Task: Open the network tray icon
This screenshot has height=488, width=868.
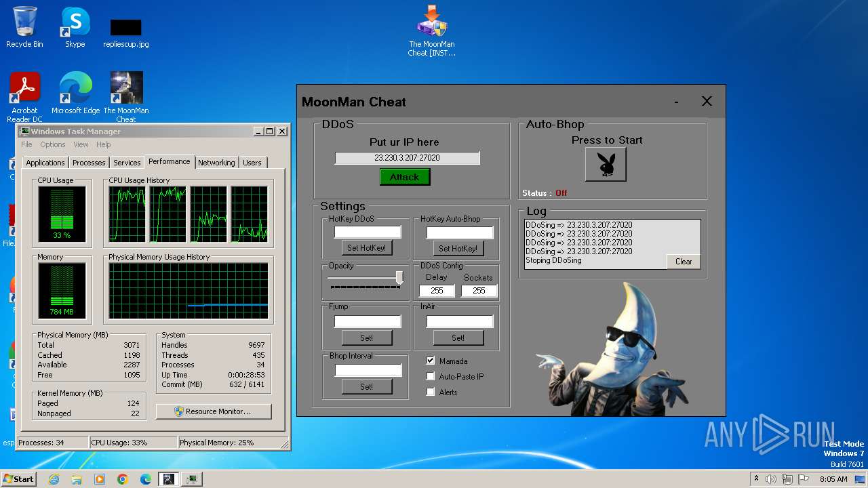Action: tap(789, 479)
